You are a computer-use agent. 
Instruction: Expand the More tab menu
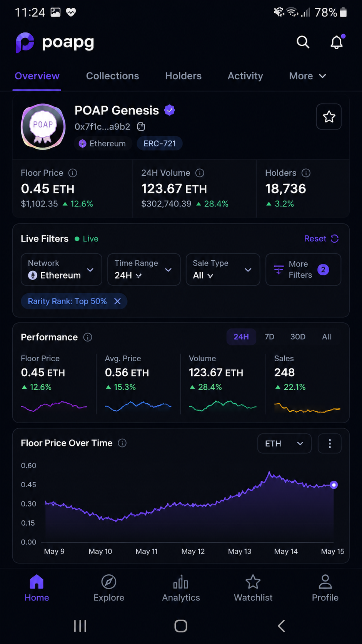(x=307, y=76)
